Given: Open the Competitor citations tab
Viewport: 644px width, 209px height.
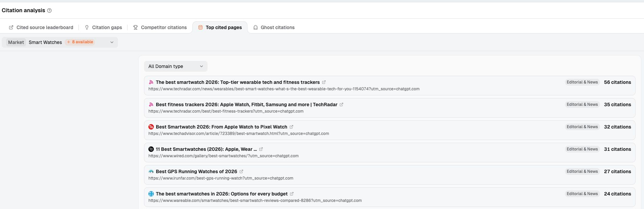Looking at the screenshot, I should 160,27.
